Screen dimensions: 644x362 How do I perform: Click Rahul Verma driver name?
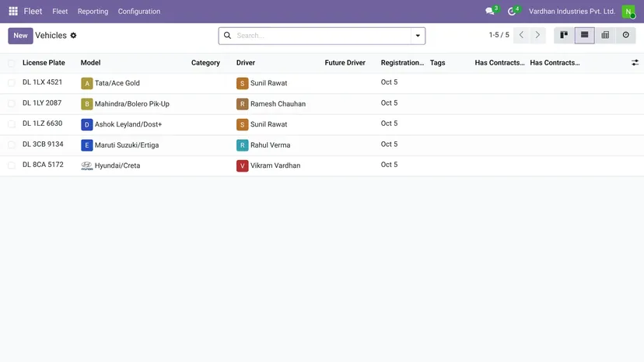(270, 145)
